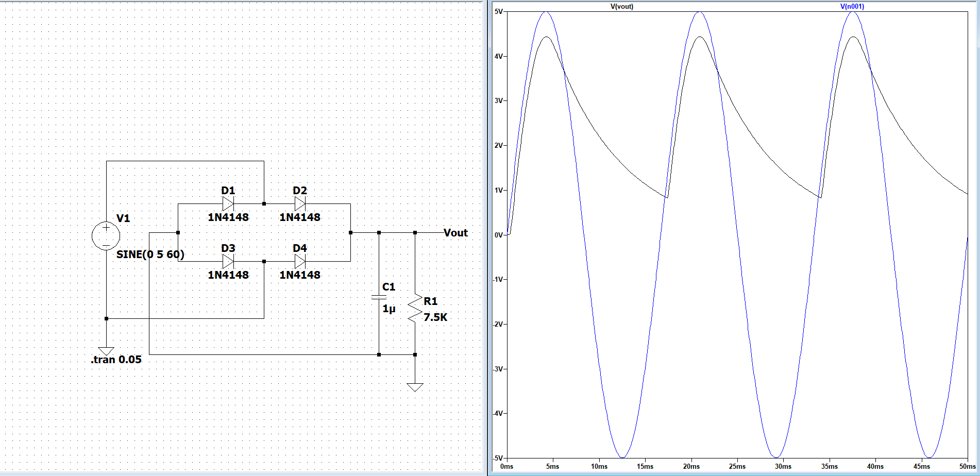
Task: Select diode D2 in the schematic
Action: click(x=299, y=203)
